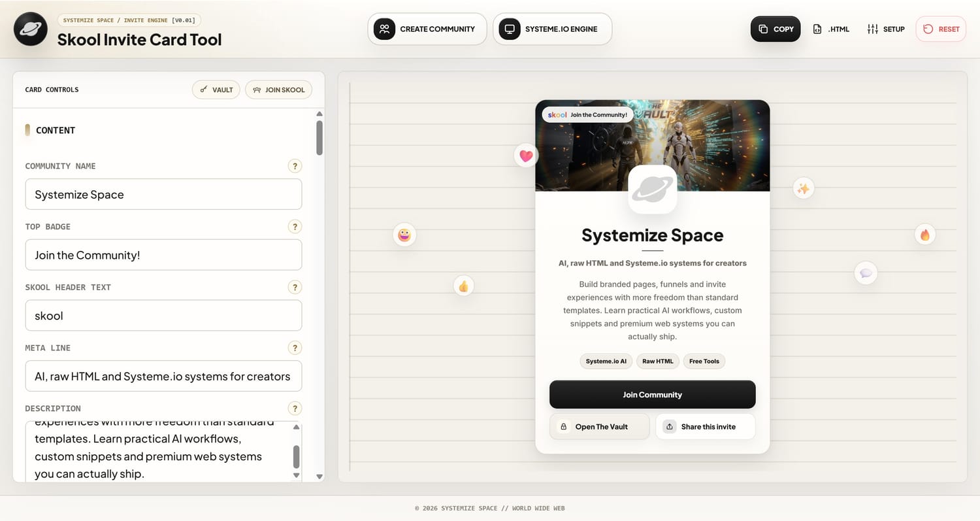Screen dimensions: 980x521
Task: Click the floating grinning face emoji bubble
Action: click(404, 235)
